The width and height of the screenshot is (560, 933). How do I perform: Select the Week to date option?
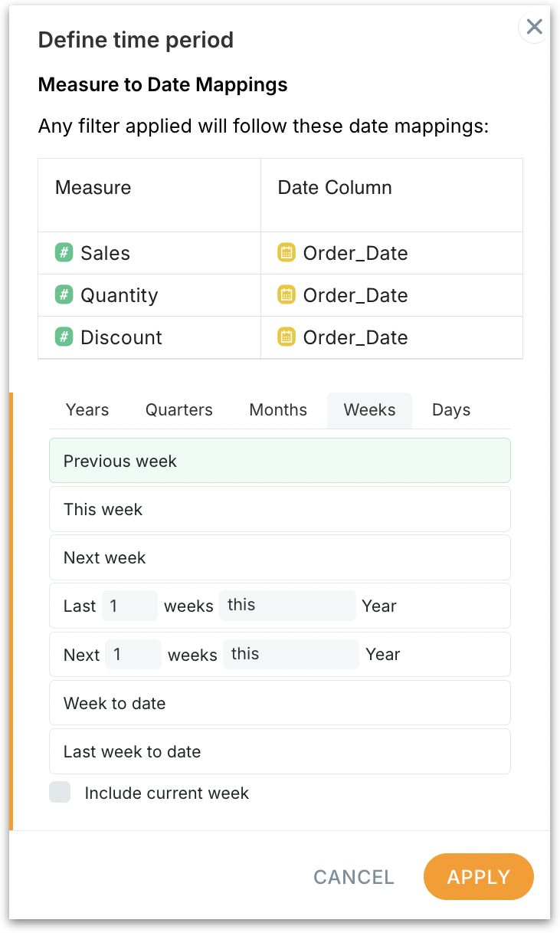point(280,703)
